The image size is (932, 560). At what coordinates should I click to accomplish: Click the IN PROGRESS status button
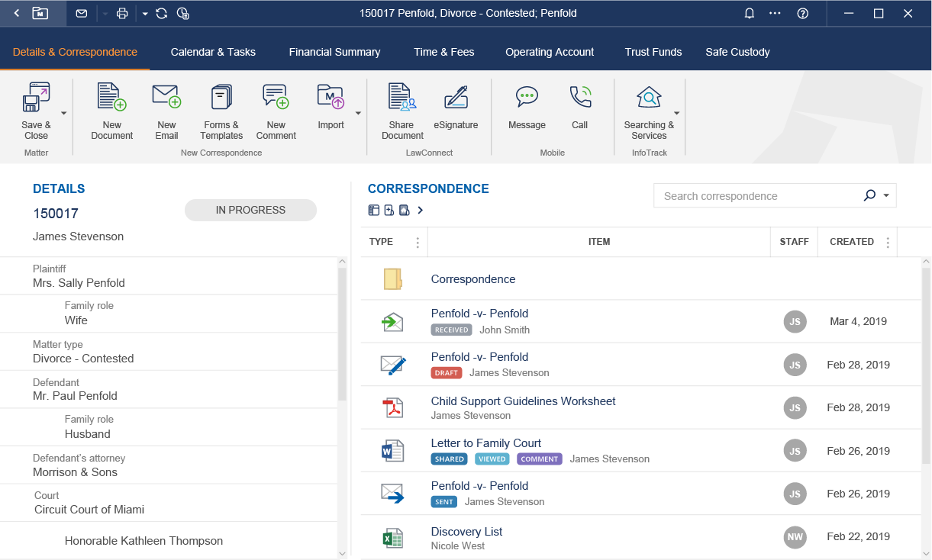[250, 210]
